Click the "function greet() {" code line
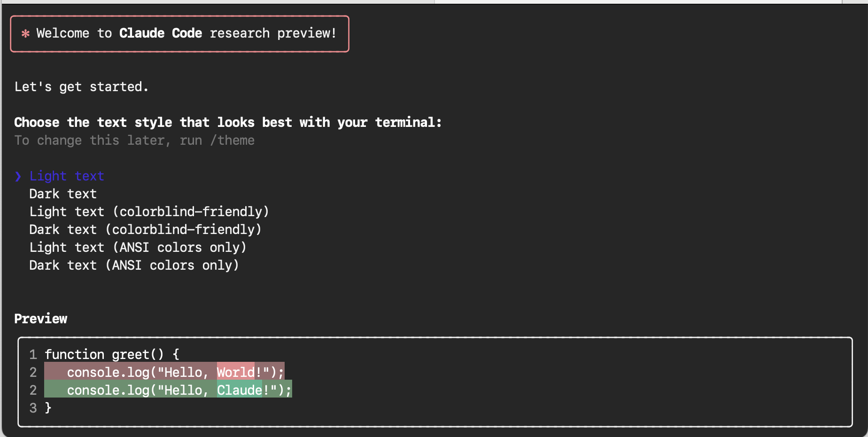The height and width of the screenshot is (437, 868). (x=112, y=354)
